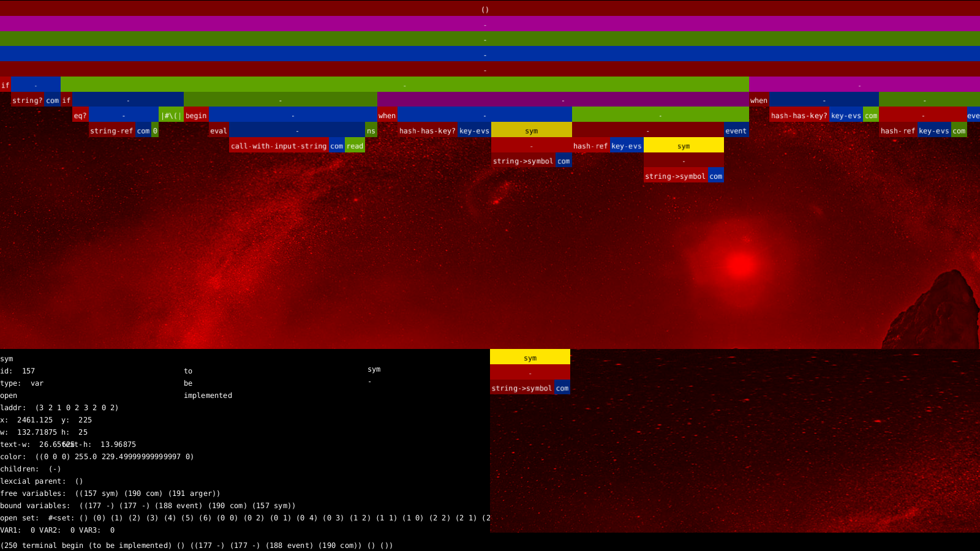Click the "when" node next to "begin" row
The height and width of the screenshot is (551, 980).
point(387,116)
